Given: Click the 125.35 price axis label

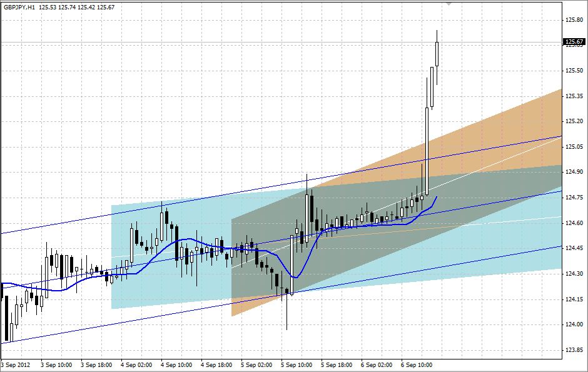Looking at the screenshot, I should (574, 96).
